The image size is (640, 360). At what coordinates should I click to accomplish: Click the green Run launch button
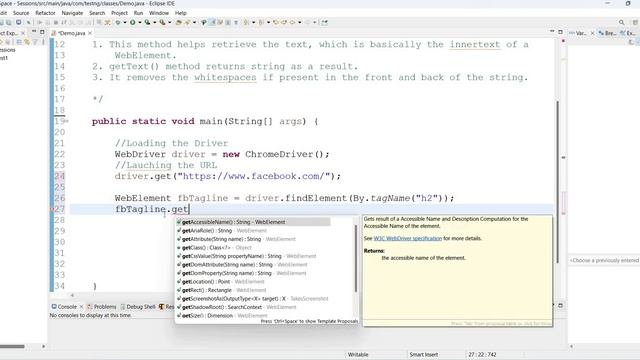(x=133, y=22)
